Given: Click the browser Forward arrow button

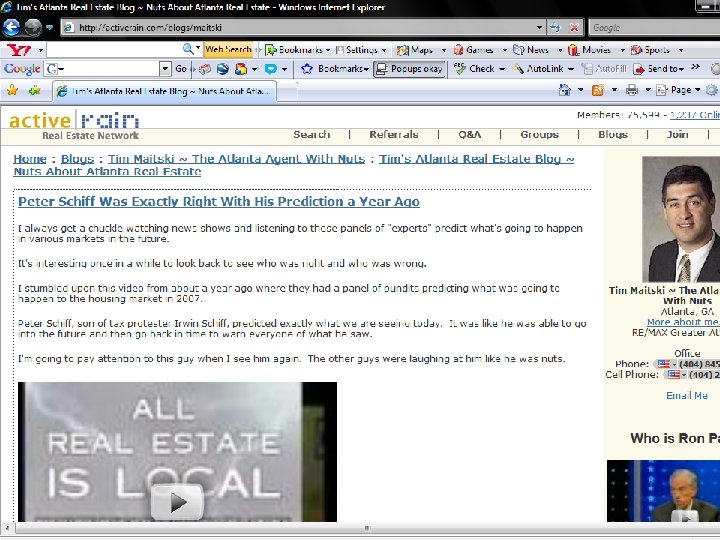Looking at the screenshot, I should coord(33,28).
